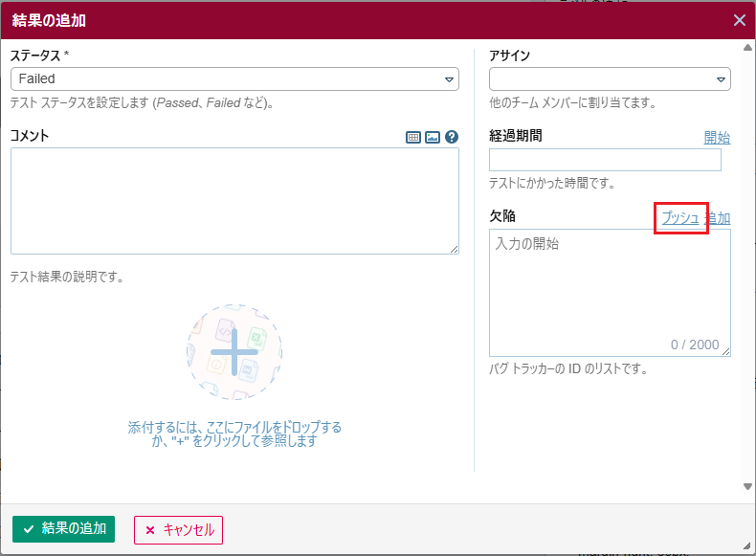Click the 添付するには file drop text
Viewport: 756px width, 556px height.
(x=234, y=434)
